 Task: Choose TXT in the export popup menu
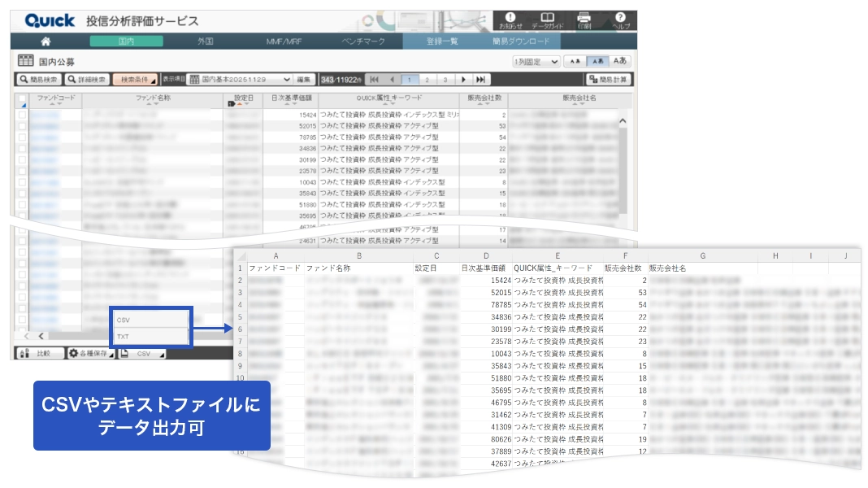click(x=151, y=336)
